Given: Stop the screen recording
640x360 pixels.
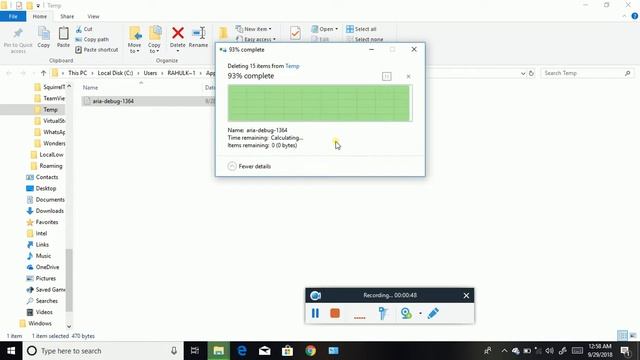Looking at the screenshot, I should click(335, 313).
